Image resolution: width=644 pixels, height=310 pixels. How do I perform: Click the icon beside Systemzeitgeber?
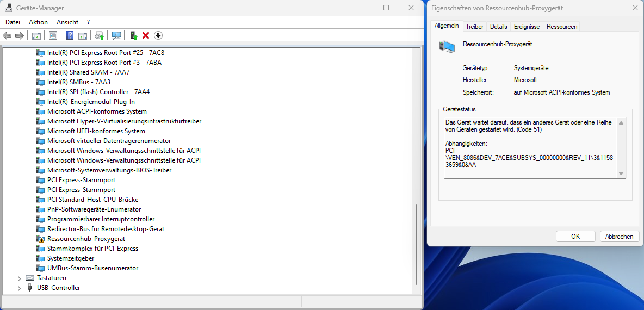coord(40,258)
